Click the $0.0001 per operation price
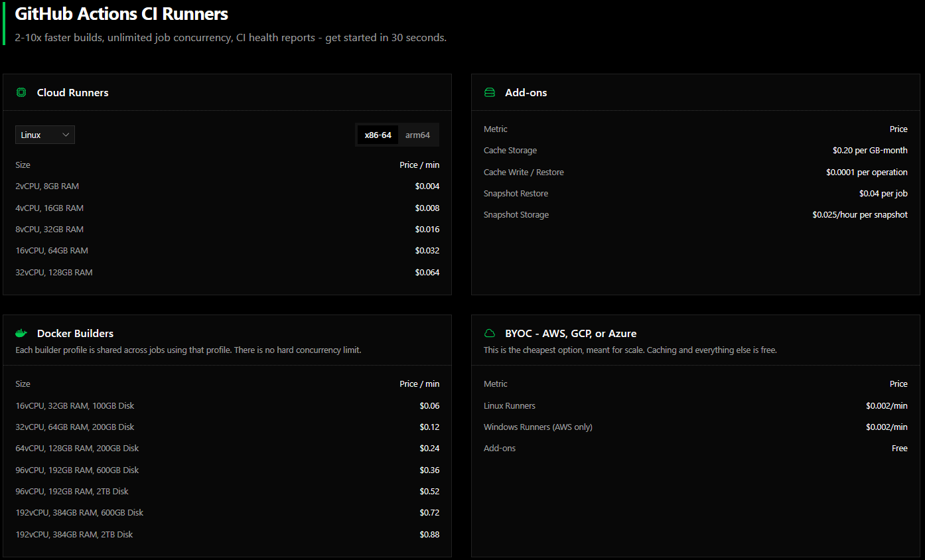The image size is (925, 560). tap(867, 172)
